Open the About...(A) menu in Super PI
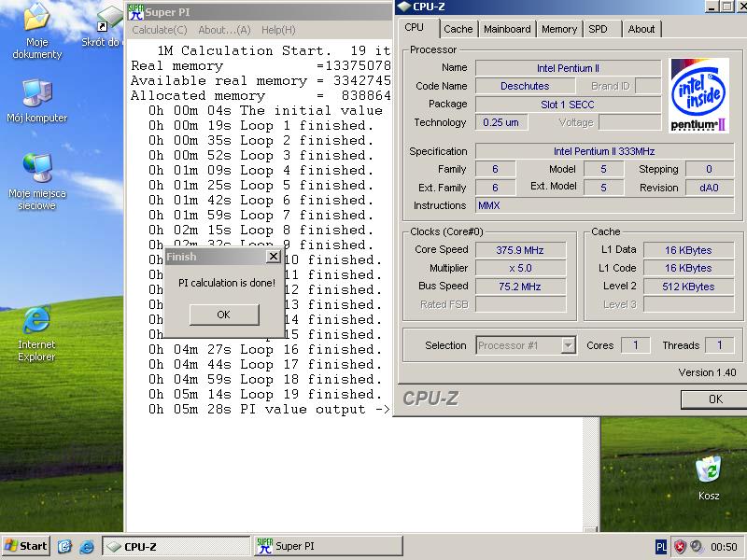The image size is (747, 560). [x=224, y=30]
